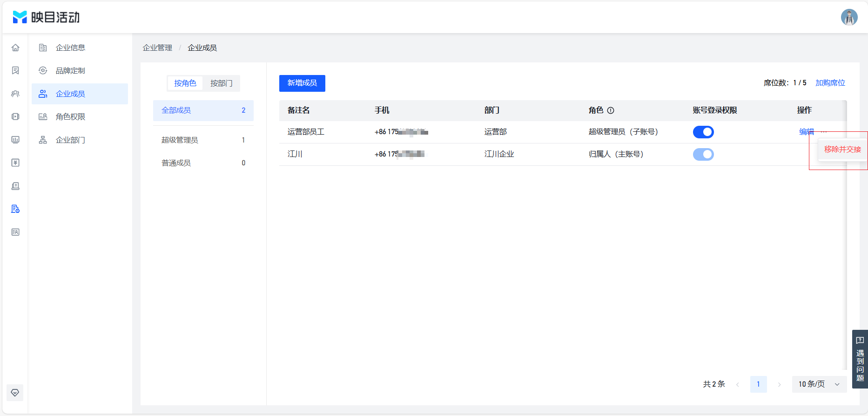This screenshot has width=868, height=416.
Task: Select the 超级管理员 role filter
Action: click(x=203, y=140)
